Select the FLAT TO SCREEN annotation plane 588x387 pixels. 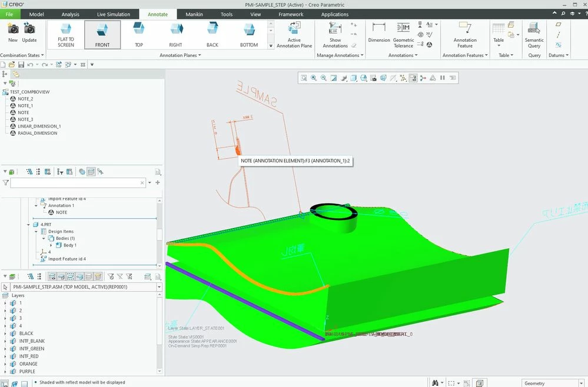coord(65,35)
